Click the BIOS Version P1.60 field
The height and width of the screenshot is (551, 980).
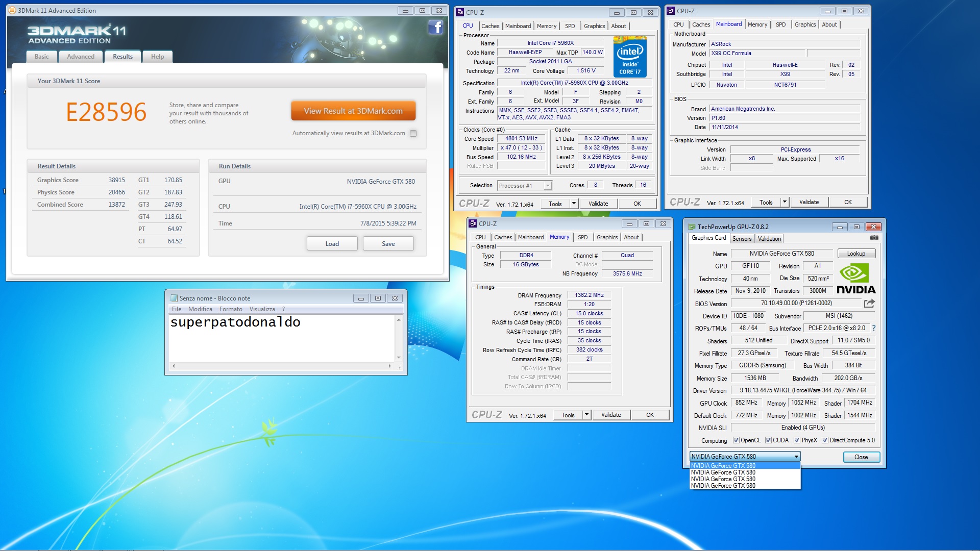pyautogui.click(x=785, y=118)
